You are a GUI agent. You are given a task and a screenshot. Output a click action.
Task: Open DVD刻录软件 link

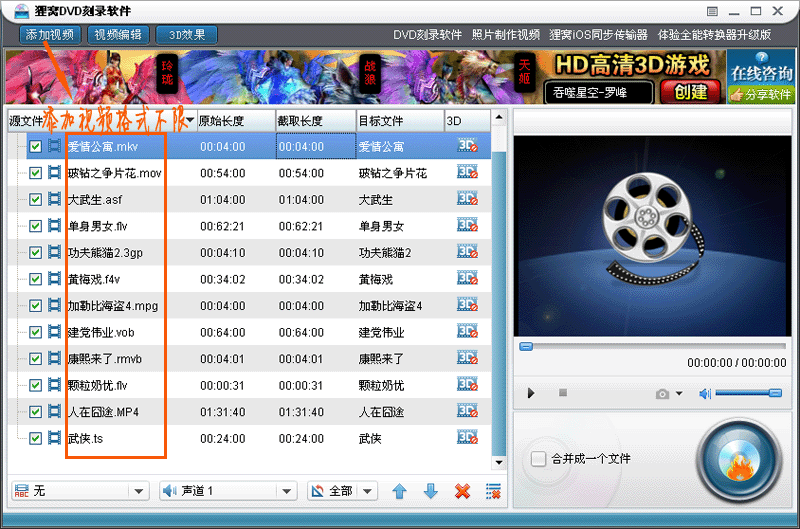(x=427, y=35)
